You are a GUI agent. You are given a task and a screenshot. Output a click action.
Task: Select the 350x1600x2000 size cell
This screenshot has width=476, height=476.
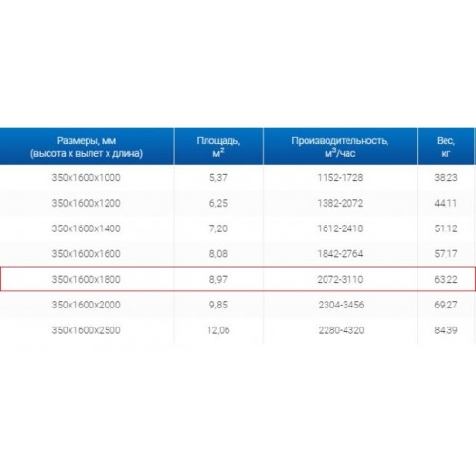87,305
